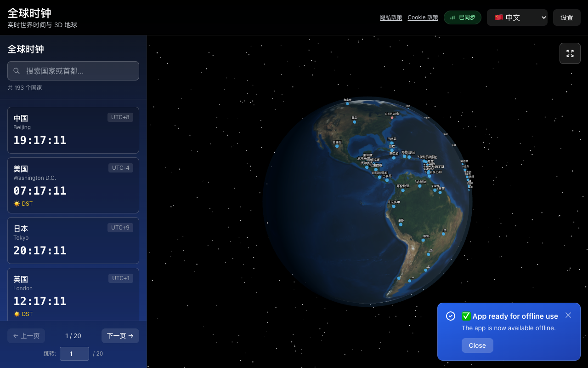The image size is (588, 368).
Task: Click the New York marker on the globe
Action: click(x=392, y=118)
